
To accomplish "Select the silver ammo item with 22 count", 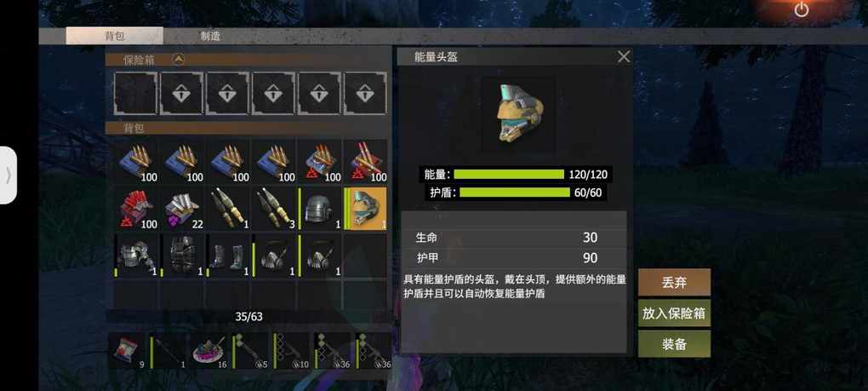I will tap(181, 208).
